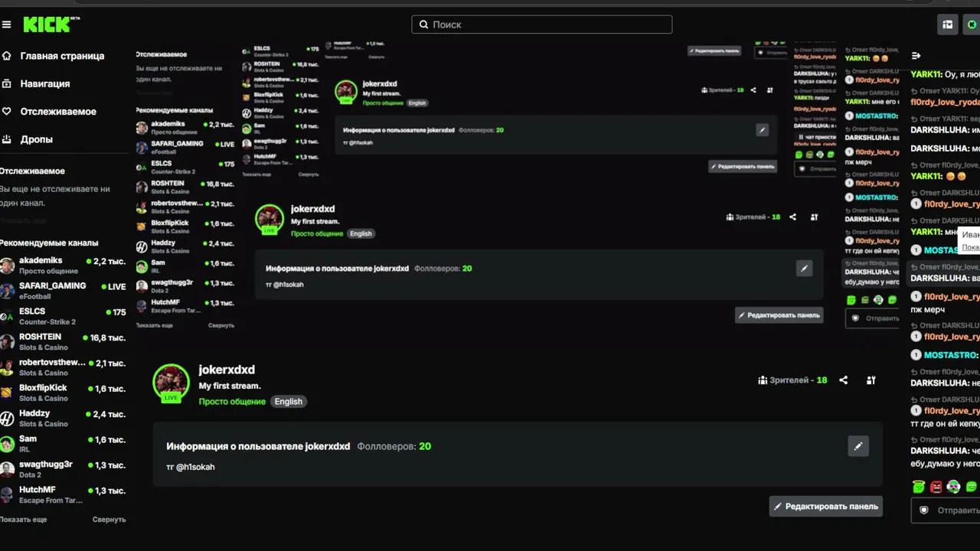Open the Просто общение category below the stream

click(232, 402)
